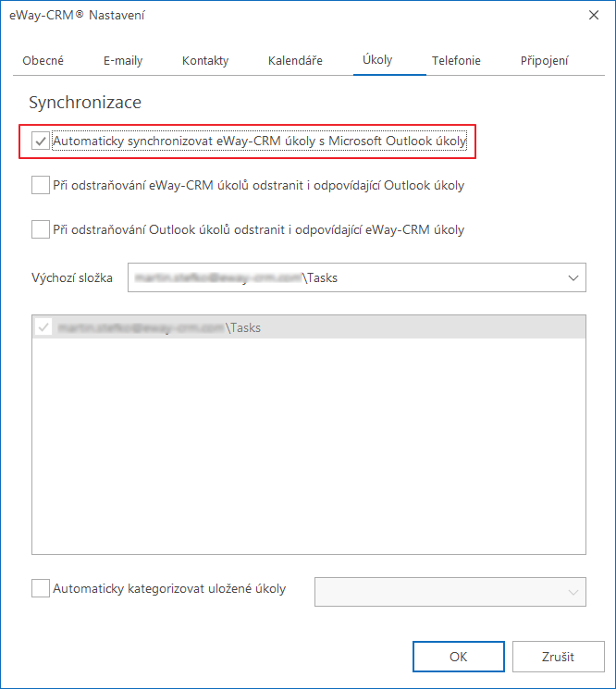Click the Výchozí složka label
The image size is (616, 689).
[x=72, y=277]
